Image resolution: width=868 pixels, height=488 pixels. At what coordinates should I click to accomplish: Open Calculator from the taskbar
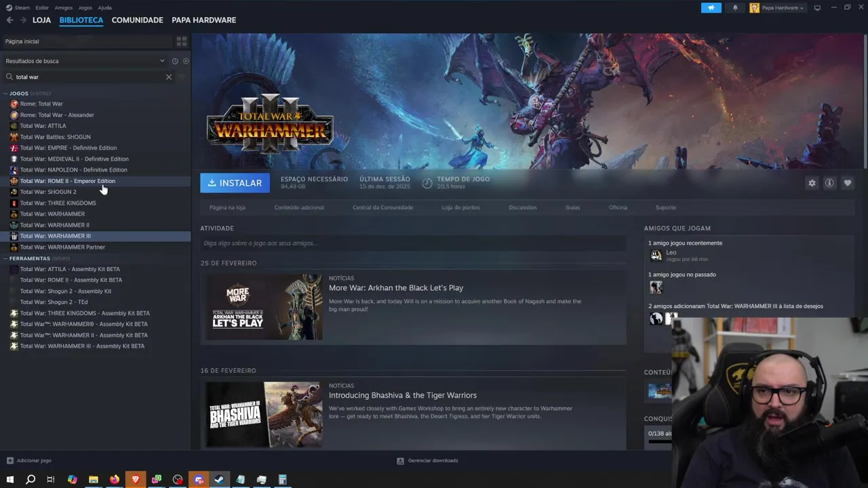coord(283,480)
